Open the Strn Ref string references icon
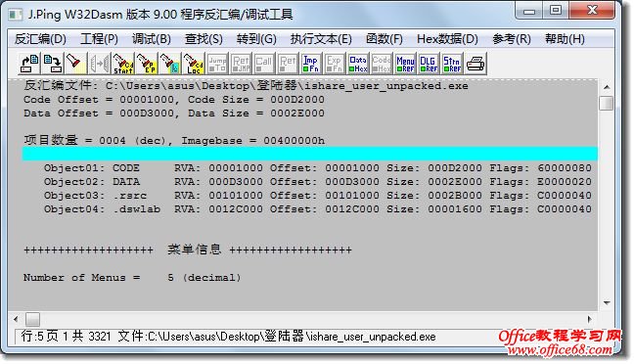The image size is (634, 364). [452, 64]
